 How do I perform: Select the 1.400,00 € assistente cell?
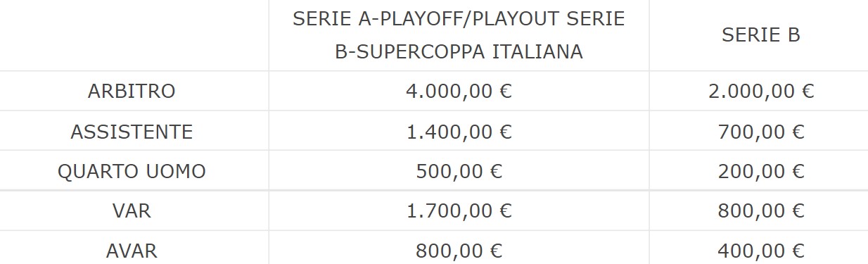pyautogui.click(x=459, y=132)
